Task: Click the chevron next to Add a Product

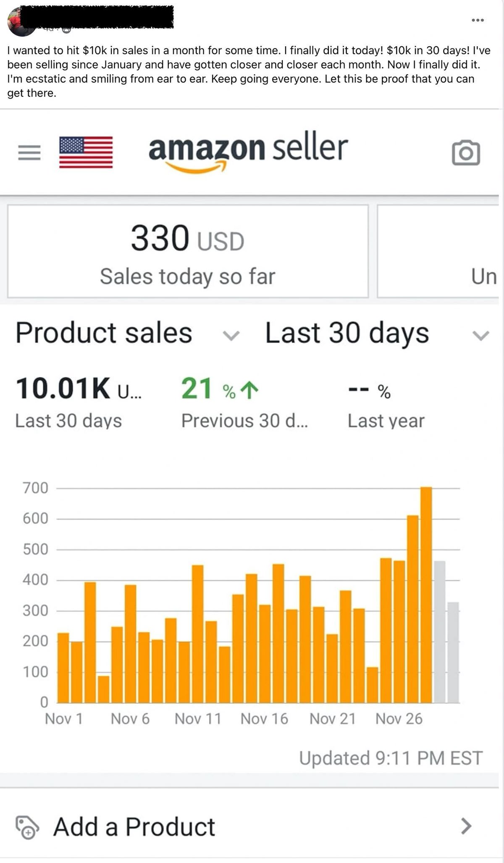Action: pos(466,826)
